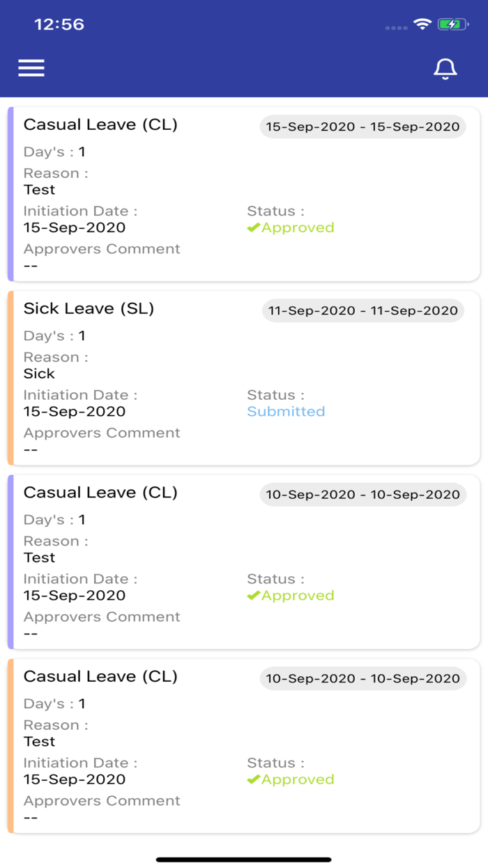Screen dimensions: 488x868
Task: Click the green checkmark on the last card
Action: click(254, 779)
